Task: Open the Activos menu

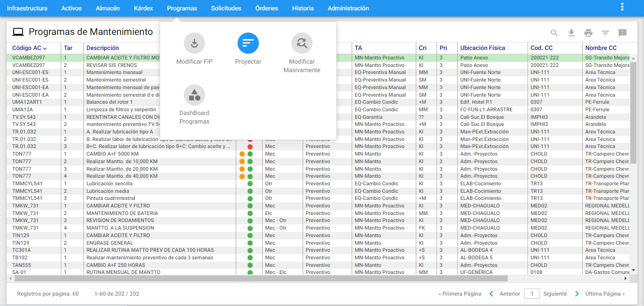Action: coord(71,8)
